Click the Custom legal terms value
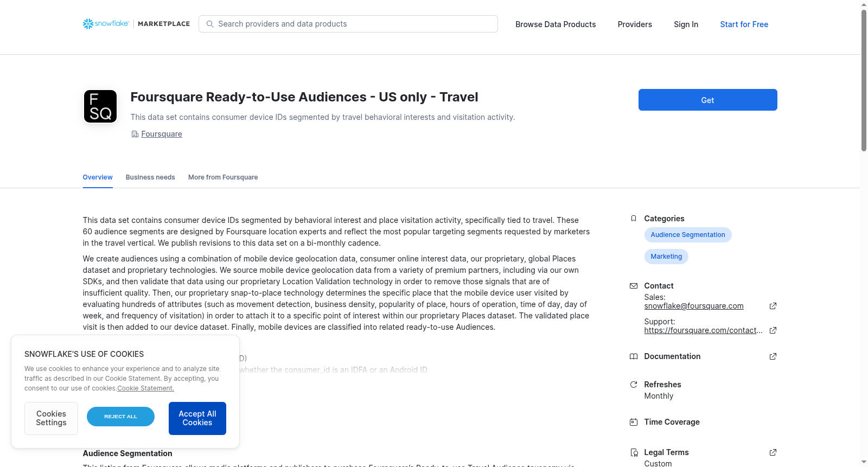 [658, 463]
